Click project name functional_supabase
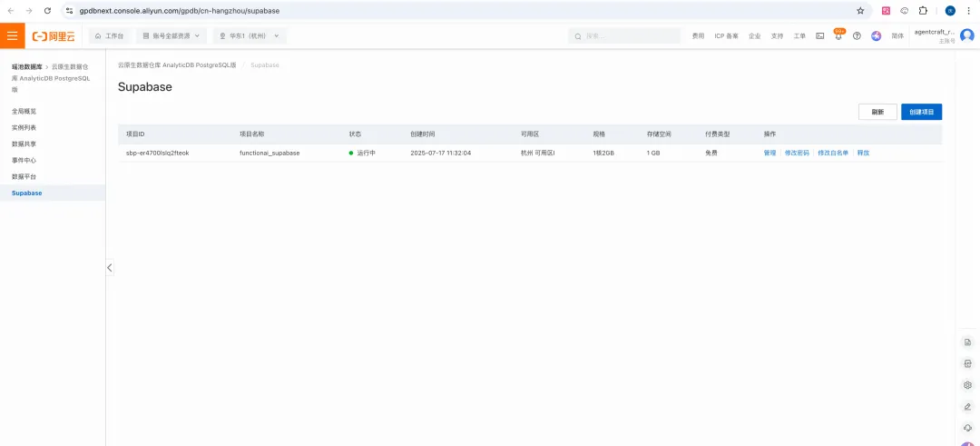This screenshot has height=446, width=980. 269,154
